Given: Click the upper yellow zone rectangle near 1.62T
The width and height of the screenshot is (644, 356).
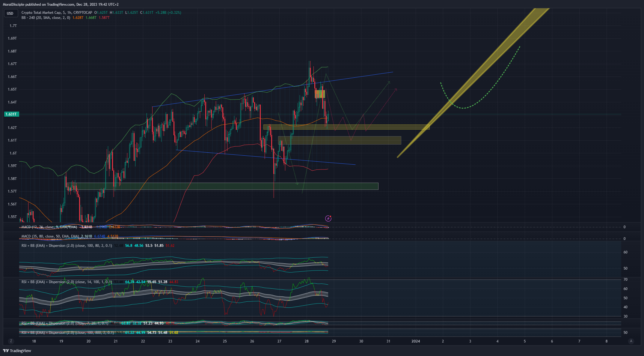Looking at the screenshot, I should coord(346,127).
